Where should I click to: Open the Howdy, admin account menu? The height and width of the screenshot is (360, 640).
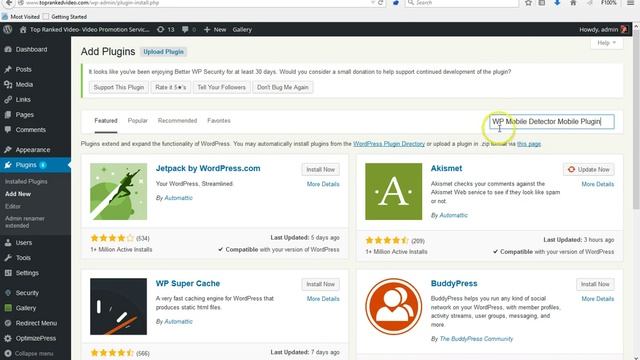coord(603,29)
